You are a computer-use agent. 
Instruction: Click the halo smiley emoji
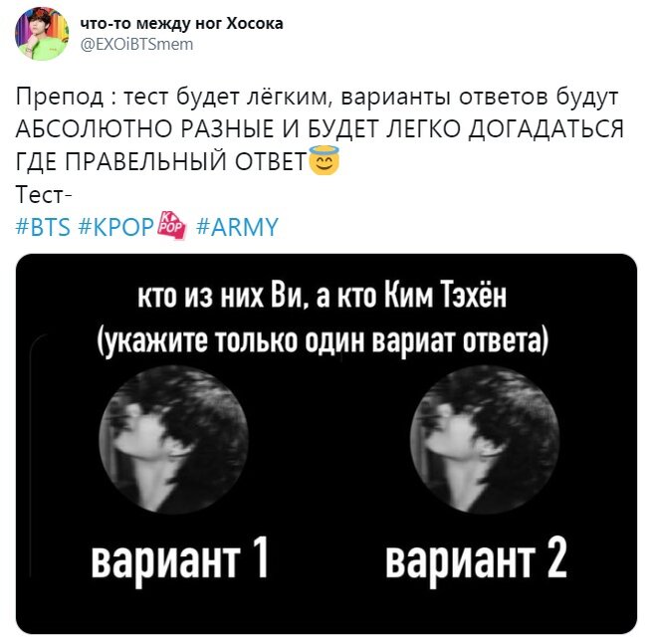(x=324, y=160)
